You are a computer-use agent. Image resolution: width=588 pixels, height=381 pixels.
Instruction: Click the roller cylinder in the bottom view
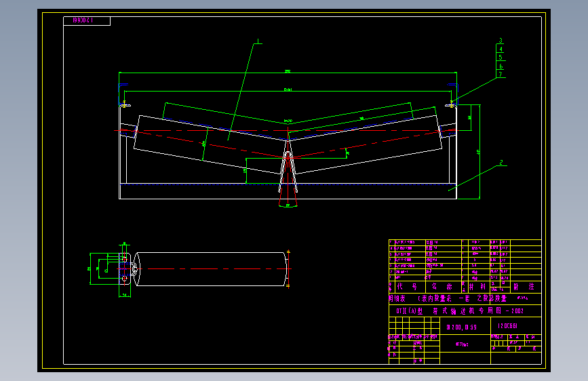click(x=211, y=269)
